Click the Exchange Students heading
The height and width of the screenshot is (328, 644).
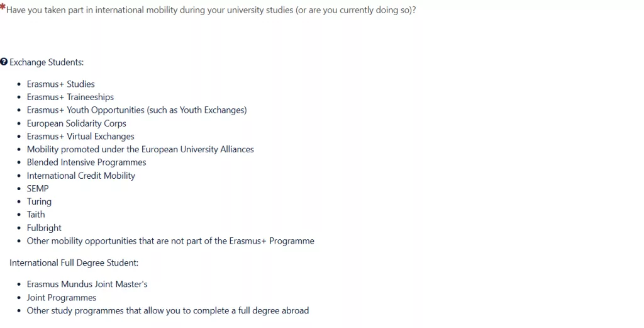(x=47, y=62)
